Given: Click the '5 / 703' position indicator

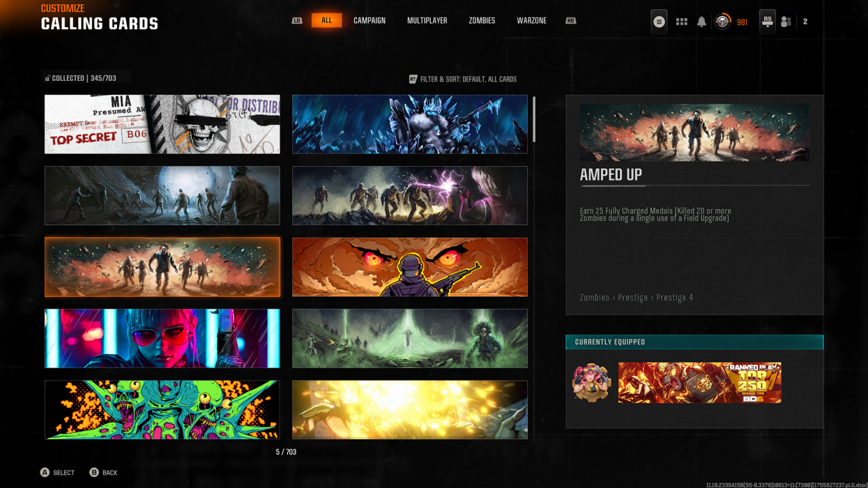Looking at the screenshot, I should pos(286,452).
